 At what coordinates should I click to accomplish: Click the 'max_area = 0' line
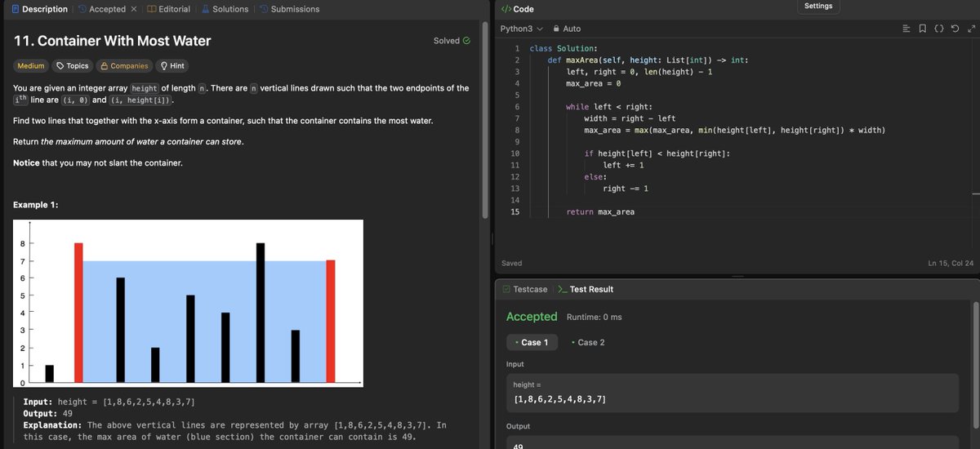[594, 84]
